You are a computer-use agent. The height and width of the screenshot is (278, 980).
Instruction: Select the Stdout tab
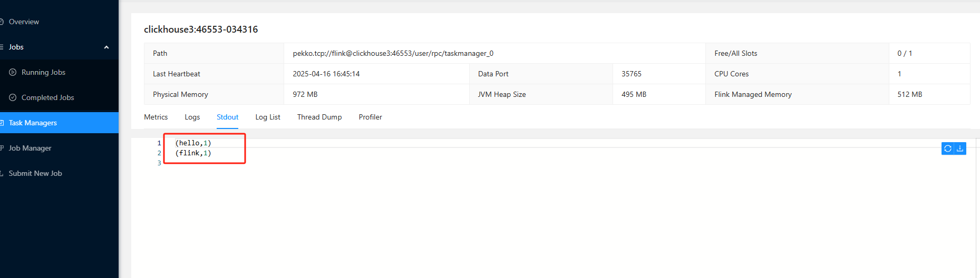click(228, 117)
